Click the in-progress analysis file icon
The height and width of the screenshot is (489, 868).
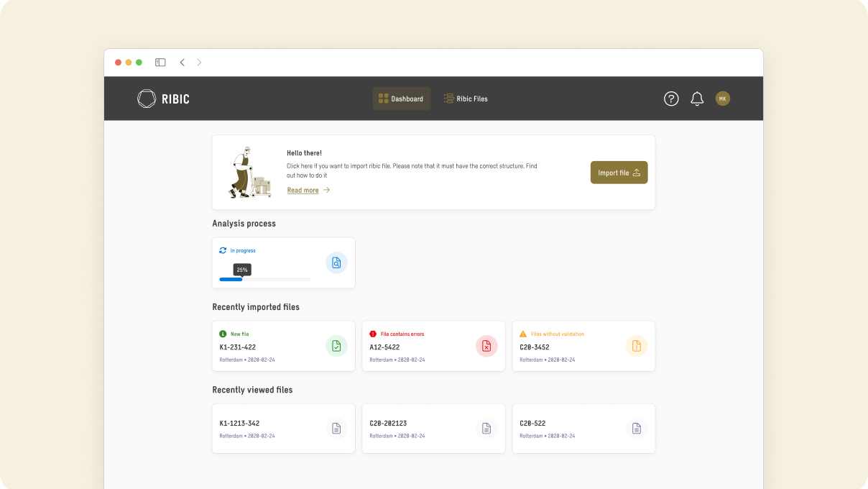336,262
